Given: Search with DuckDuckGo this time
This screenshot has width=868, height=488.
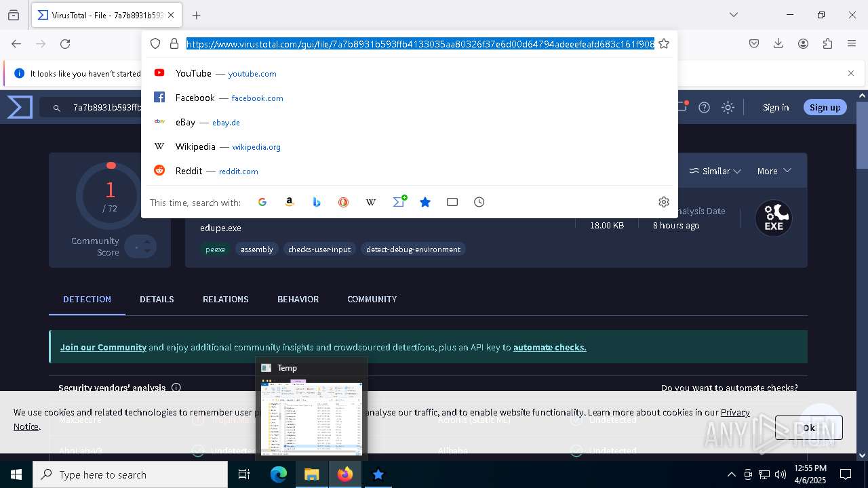Looking at the screenshot, I should click(344, 202).
